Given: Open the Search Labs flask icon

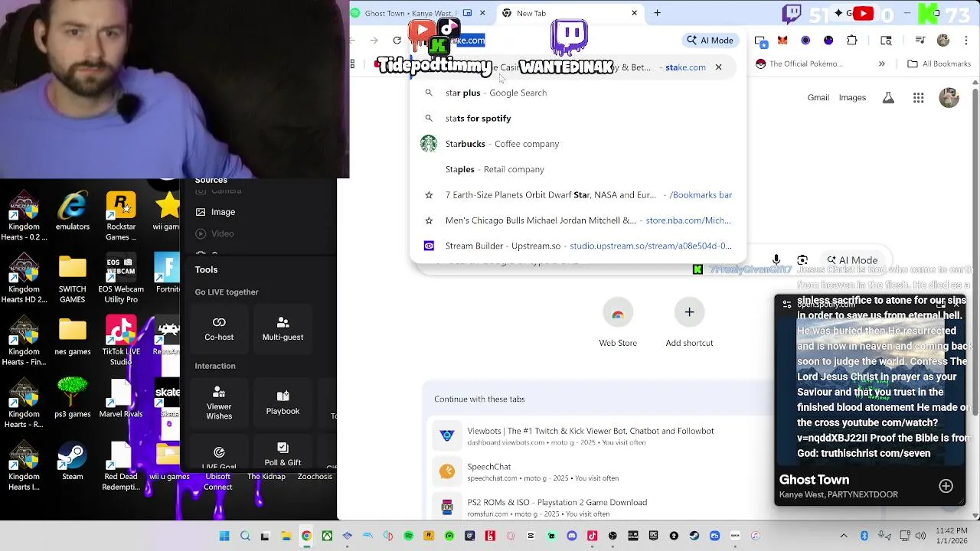Looking at the screenshot, I should point(888,97).
